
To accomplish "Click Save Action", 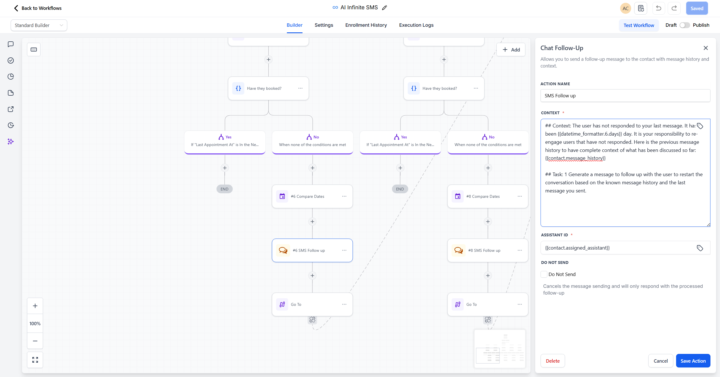I will (693, 361).
